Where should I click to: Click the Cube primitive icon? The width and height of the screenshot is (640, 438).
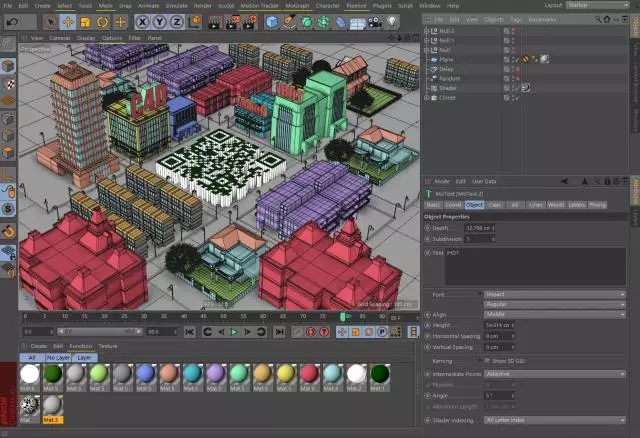(x=272, y=21)
